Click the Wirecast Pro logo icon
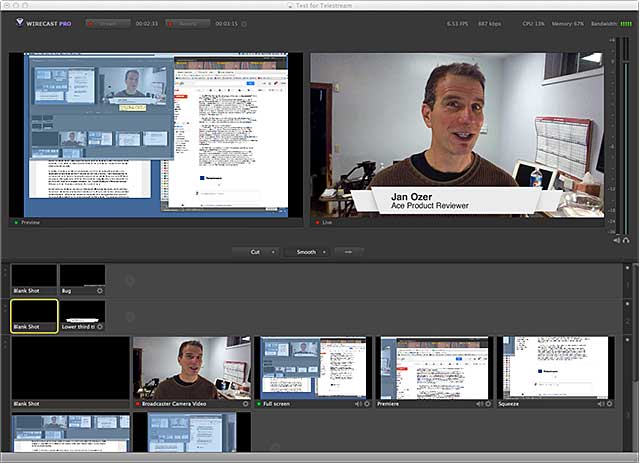Screen dimensions: 640x463 point(20,22)
